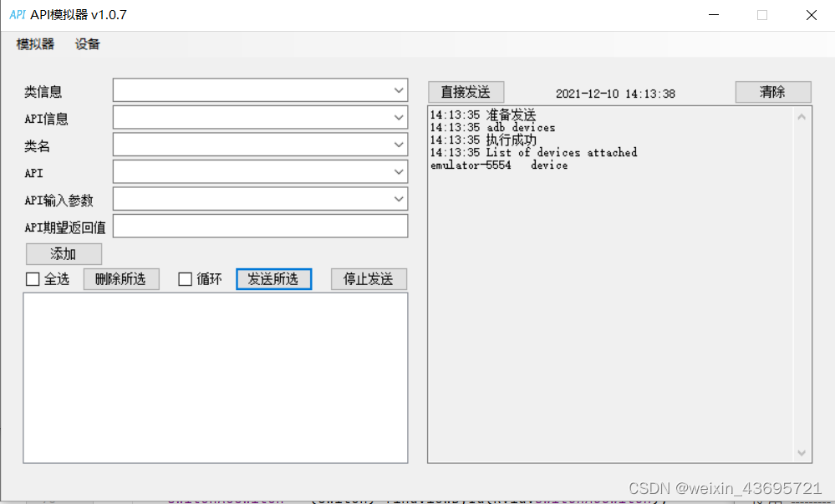The image size is (835, 504).
Task: Expand the 类名 dropdown
Action: (399, 145)
